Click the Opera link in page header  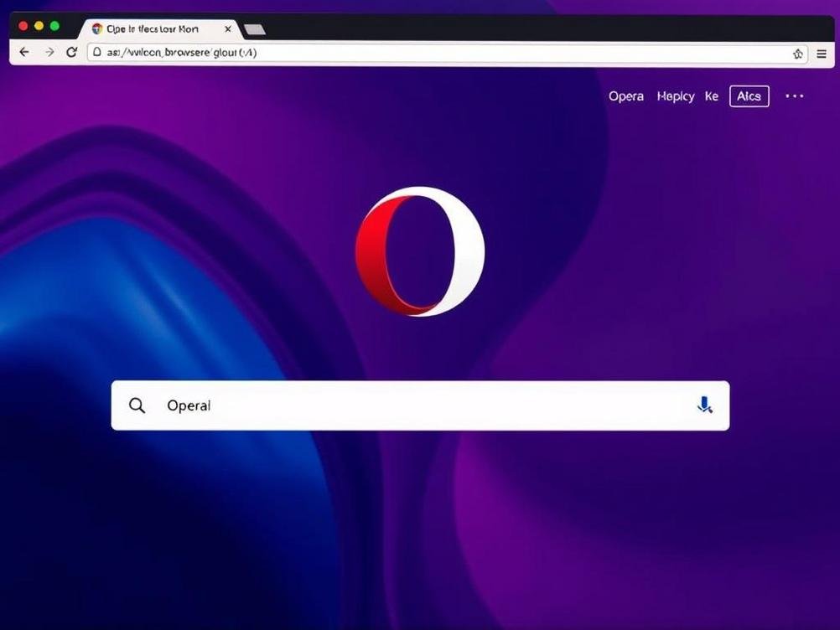point(625,96)
